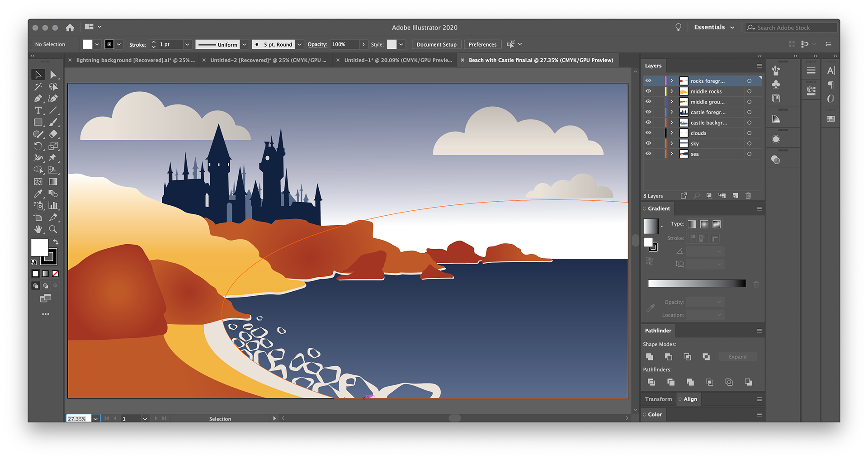Open the Transform panel tab

658,399
